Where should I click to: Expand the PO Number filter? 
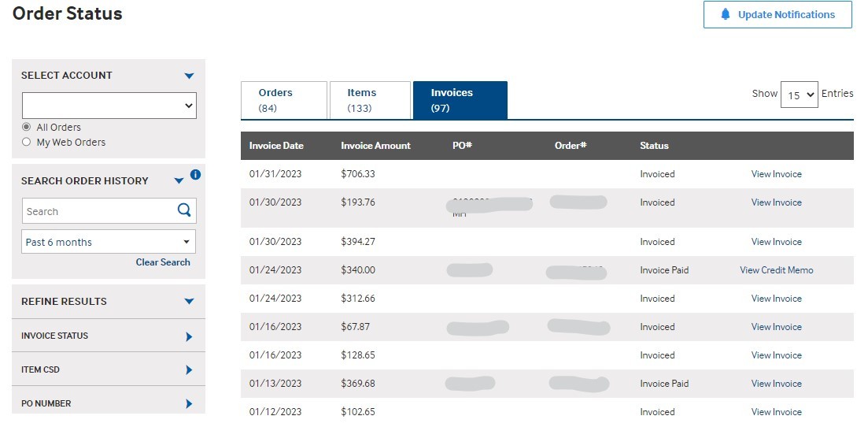189,404
